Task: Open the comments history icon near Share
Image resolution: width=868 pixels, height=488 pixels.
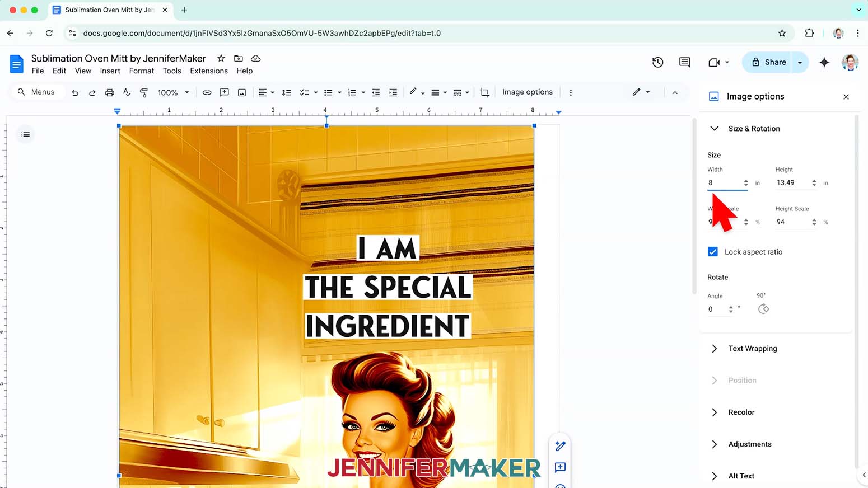Action: [684, 62]
